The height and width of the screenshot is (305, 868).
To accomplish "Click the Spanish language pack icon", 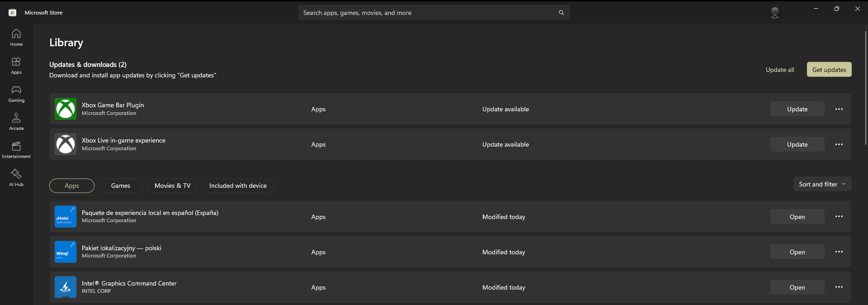I will [66, 217].
